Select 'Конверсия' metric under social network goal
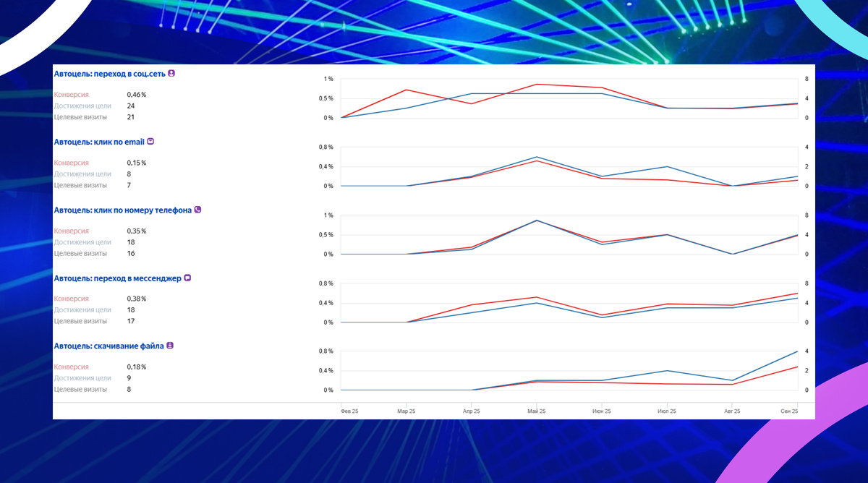Image resolution: width=868 pixels, height=483 pixels. [71, 95]
